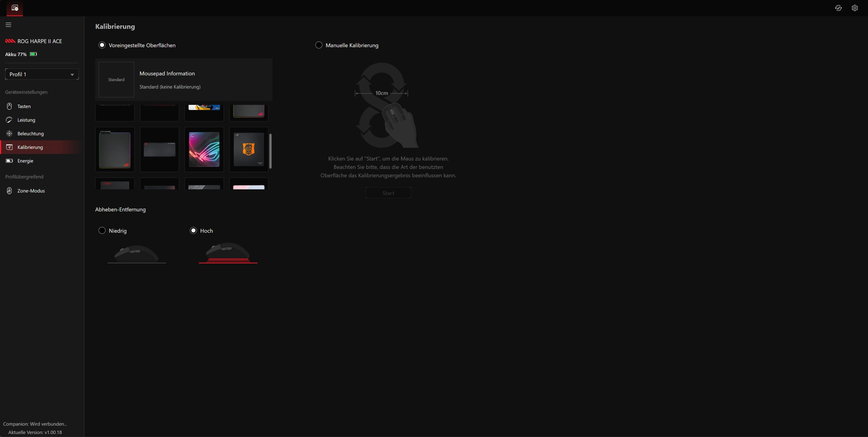This screenshot has width=868, height=437.
Task: Click the update check icon near gear
Action: point(838,8)
